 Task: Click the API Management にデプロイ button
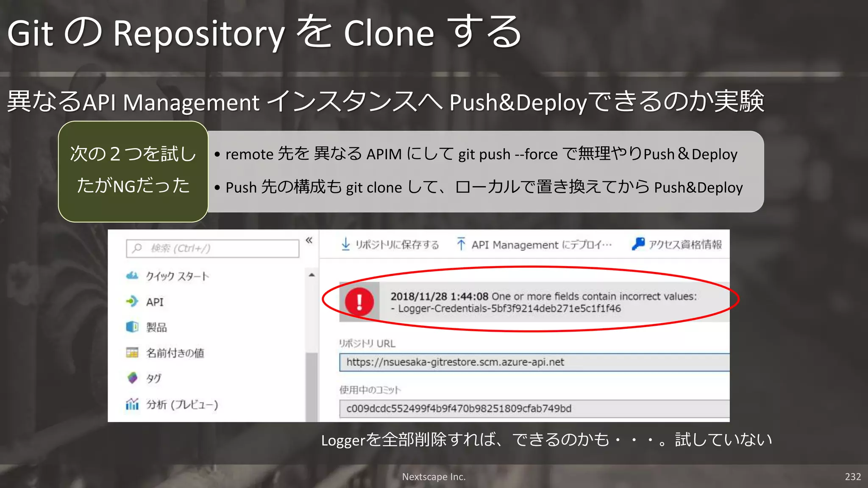click(534, 244)
